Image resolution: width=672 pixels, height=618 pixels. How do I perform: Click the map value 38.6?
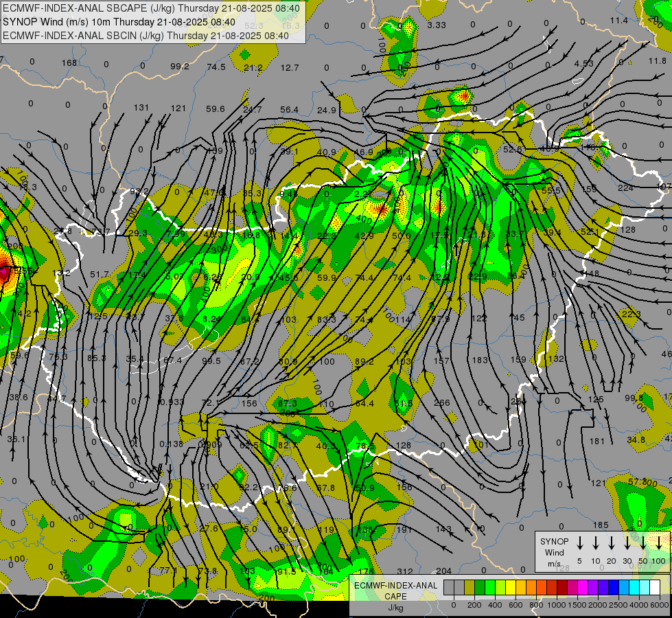(19, 397)
